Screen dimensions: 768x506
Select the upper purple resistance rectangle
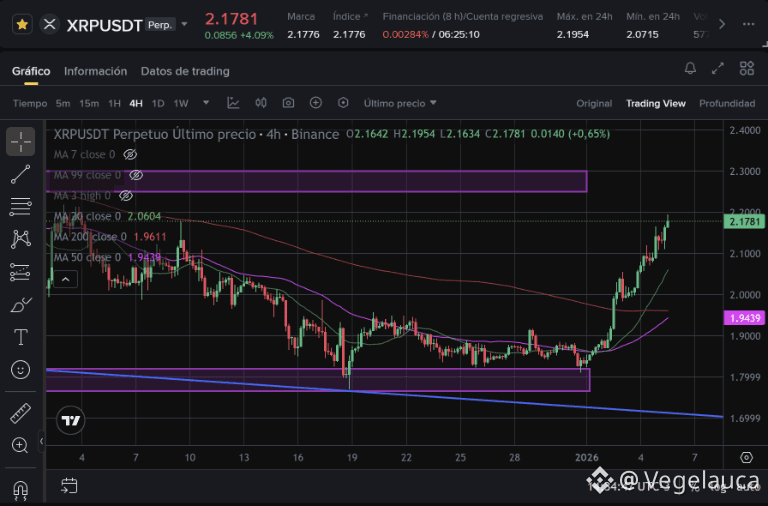click(x=316, y=181)
